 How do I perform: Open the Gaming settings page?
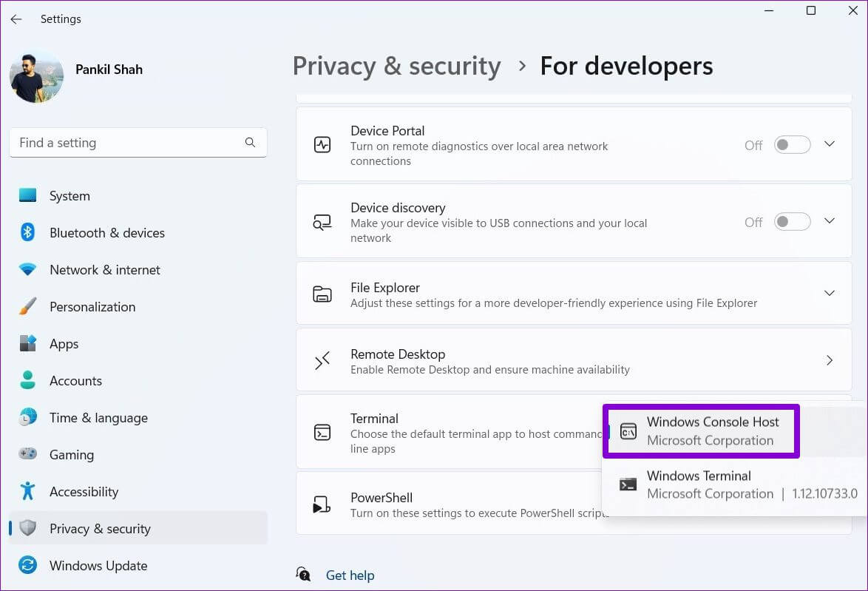pyautogui.click(x=138, y=455)
